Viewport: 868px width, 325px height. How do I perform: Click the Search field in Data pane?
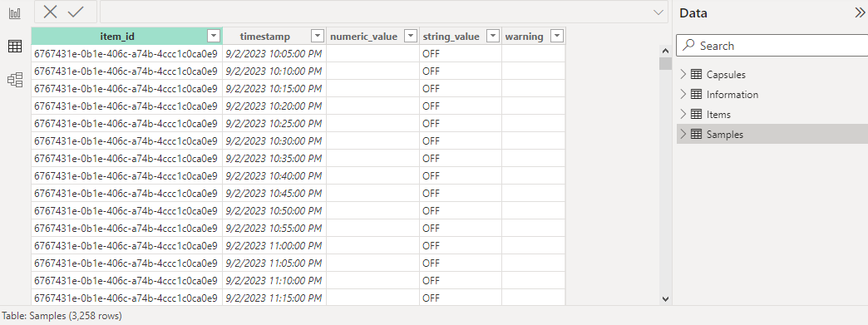click(772, 46)
